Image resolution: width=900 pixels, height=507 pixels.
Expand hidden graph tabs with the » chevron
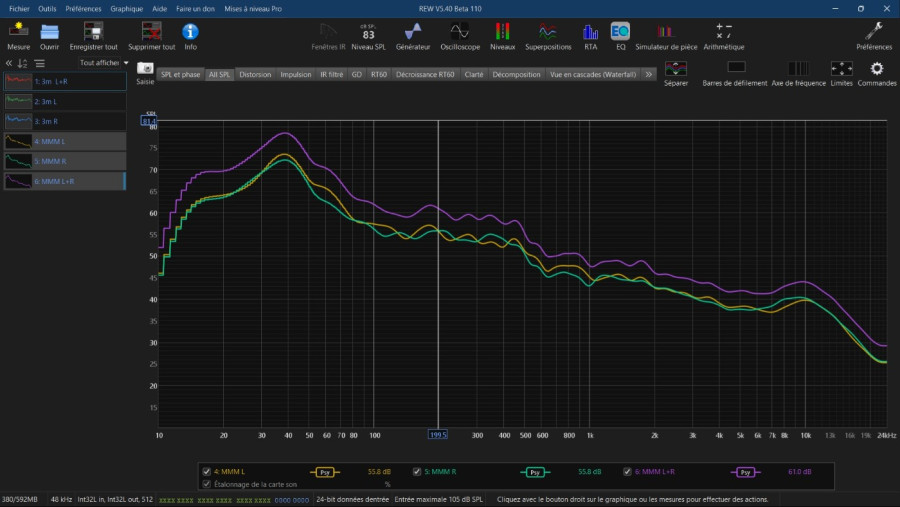pos(648,74)
